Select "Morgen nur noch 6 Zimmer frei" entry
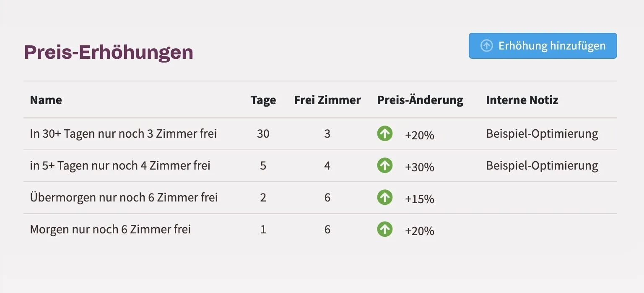Screen dimensions: 644x293 tap(110, 230)
